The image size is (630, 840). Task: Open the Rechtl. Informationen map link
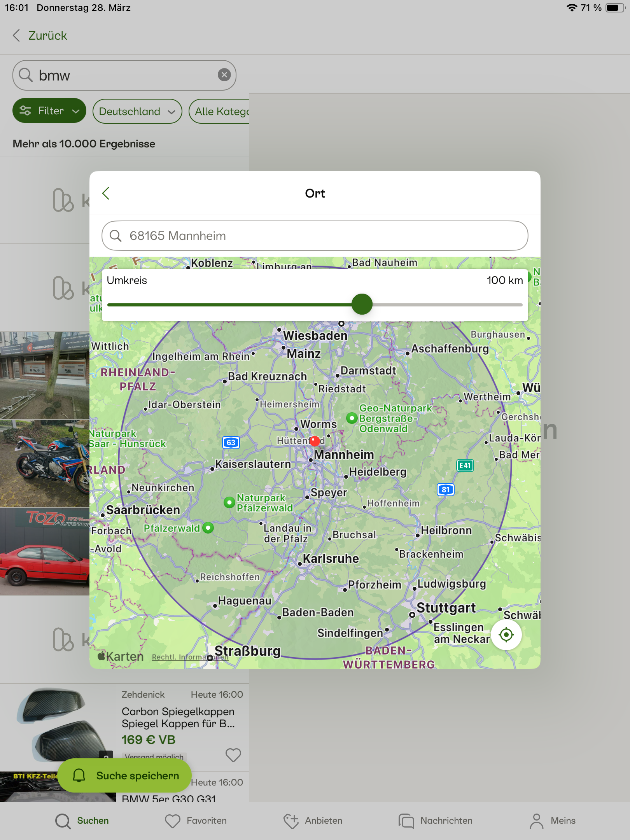tap(190, 657)
